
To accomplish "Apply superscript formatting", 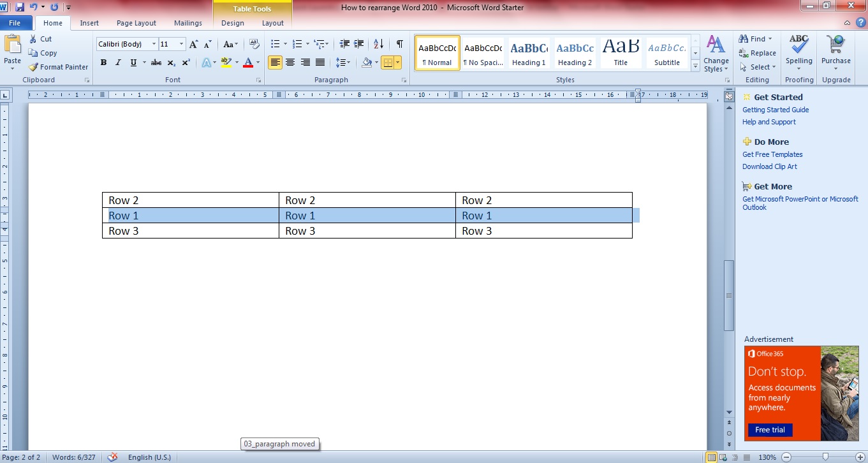I will tap(186, 62).
